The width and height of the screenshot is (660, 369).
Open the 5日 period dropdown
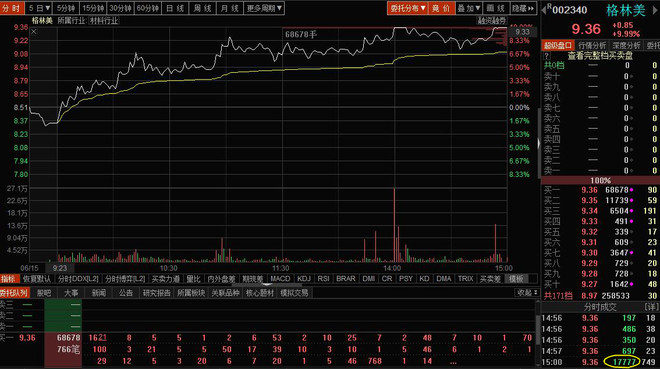tap(39, 8)
